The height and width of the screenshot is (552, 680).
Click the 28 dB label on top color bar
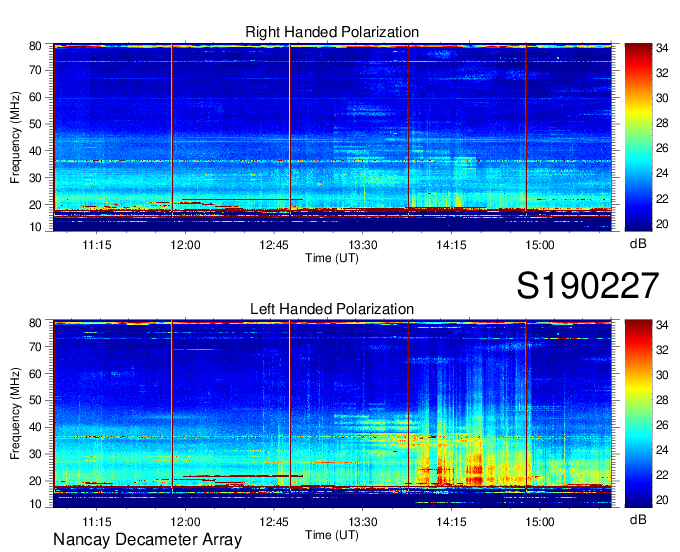click(x=662, y=123)
